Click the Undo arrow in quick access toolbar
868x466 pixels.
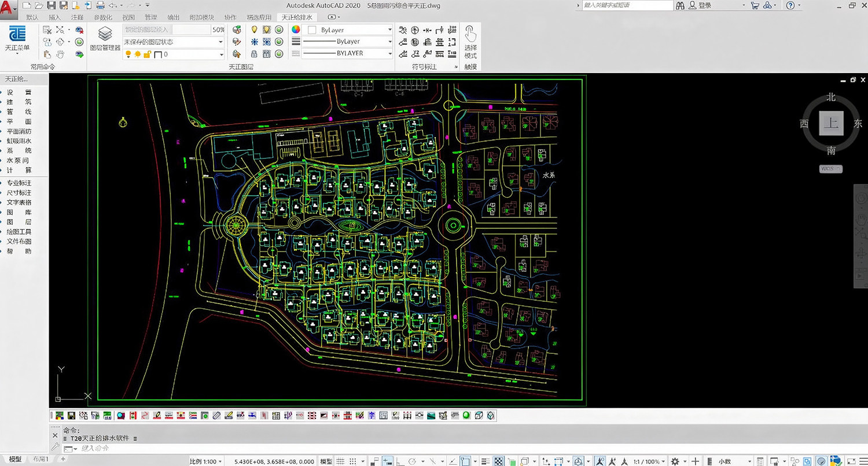pyautogui.click(x=112, y=5)
